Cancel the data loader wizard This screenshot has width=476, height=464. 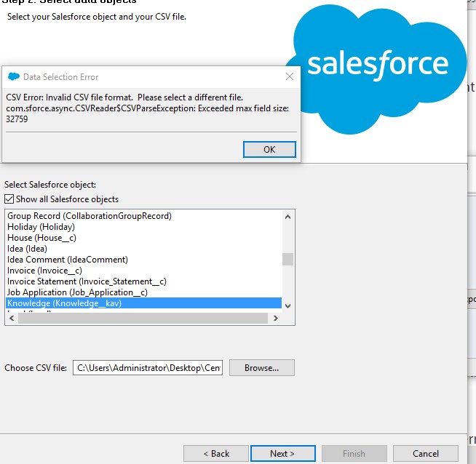tap(426, 453)
